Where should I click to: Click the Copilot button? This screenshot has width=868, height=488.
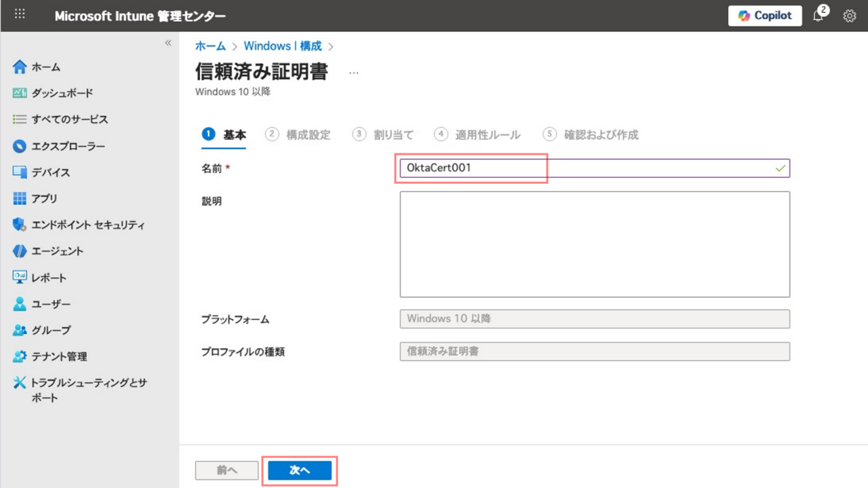[765, 16]
